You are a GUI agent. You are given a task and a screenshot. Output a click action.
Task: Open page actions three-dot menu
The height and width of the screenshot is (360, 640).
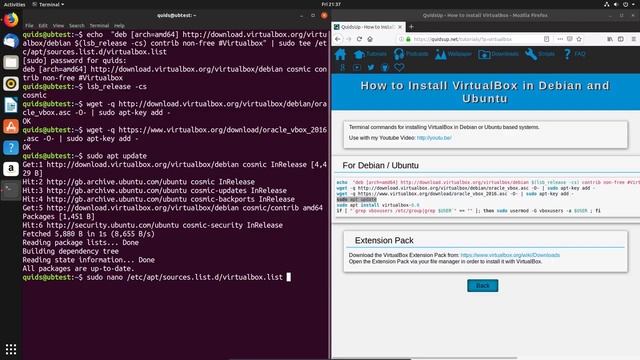click(x=560, y=39)
